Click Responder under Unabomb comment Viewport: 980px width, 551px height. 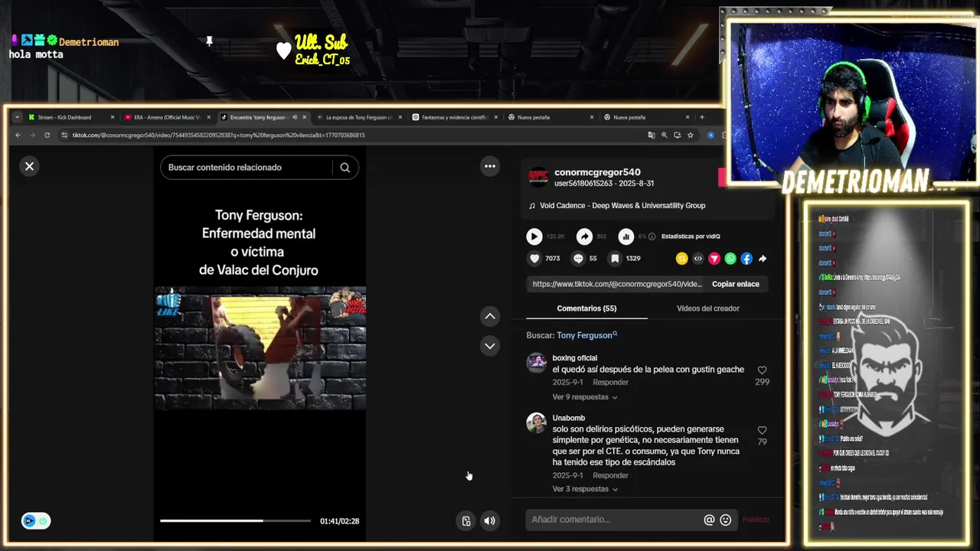pos(610,476)
